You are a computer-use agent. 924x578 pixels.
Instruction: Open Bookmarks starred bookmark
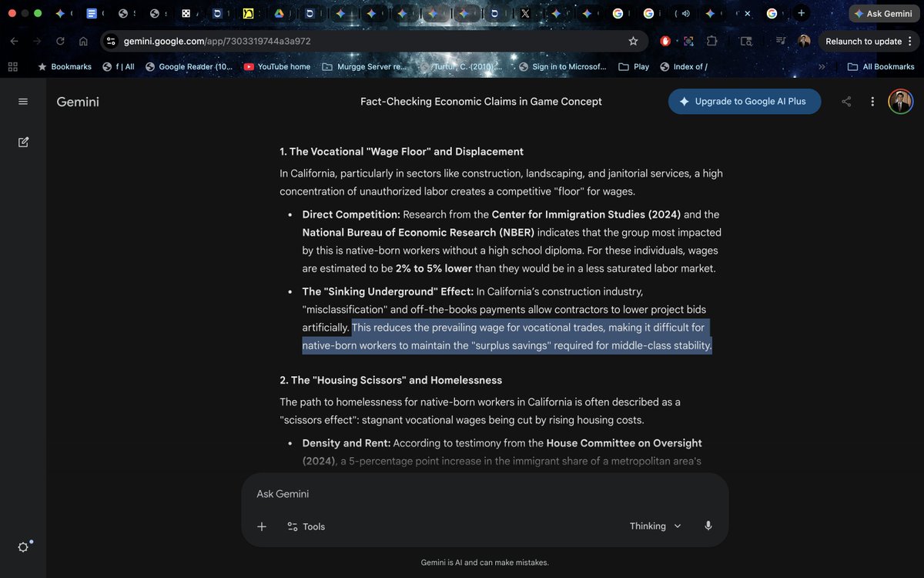click(x=65, y=67)
